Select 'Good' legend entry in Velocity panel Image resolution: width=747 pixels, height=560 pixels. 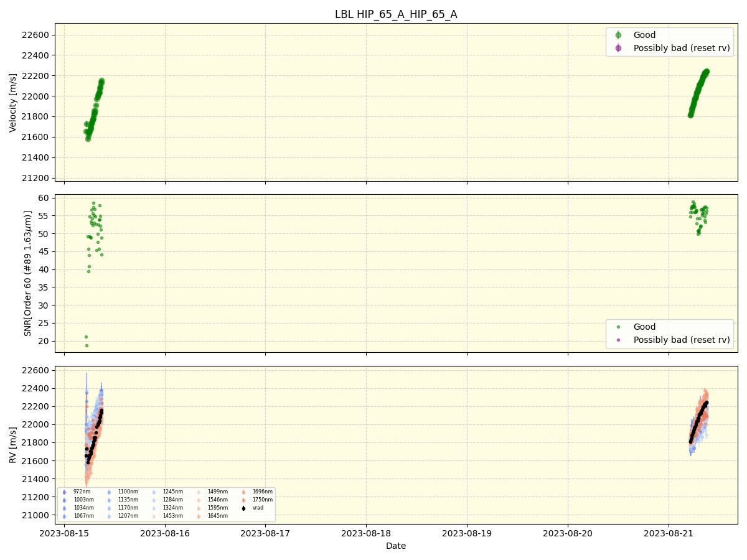[644, 35]
